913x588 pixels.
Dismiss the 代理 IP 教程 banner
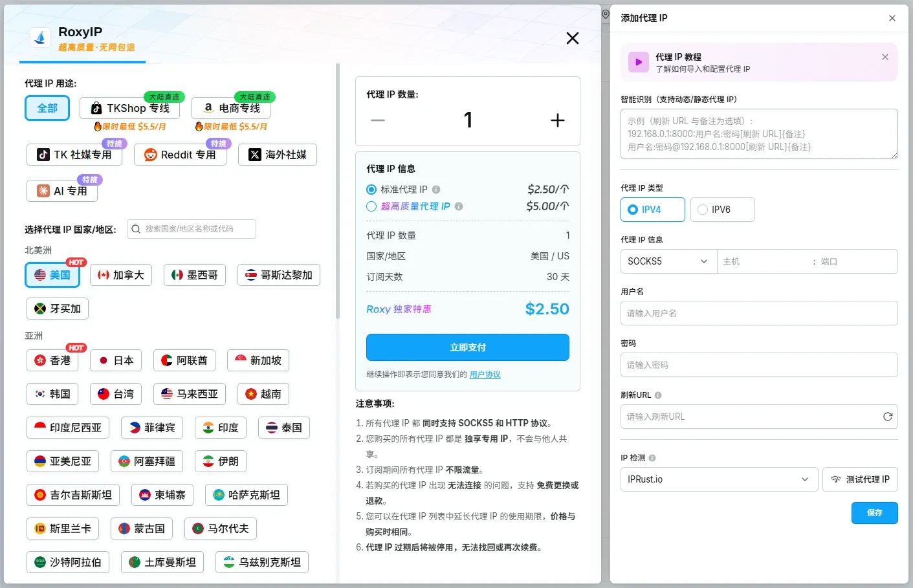(885, 57)
